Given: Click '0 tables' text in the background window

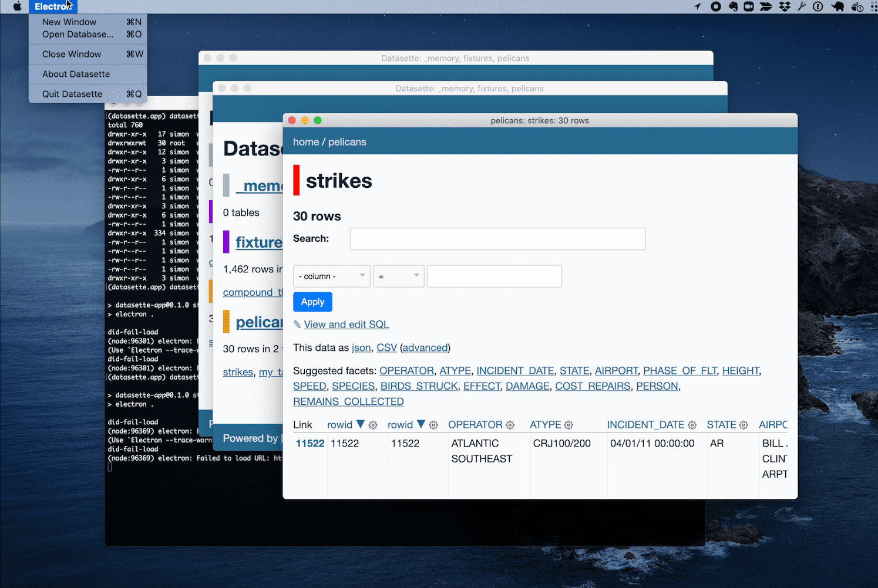Looking at the screenshot, I should pyautogui.click(x=241, y=212).
